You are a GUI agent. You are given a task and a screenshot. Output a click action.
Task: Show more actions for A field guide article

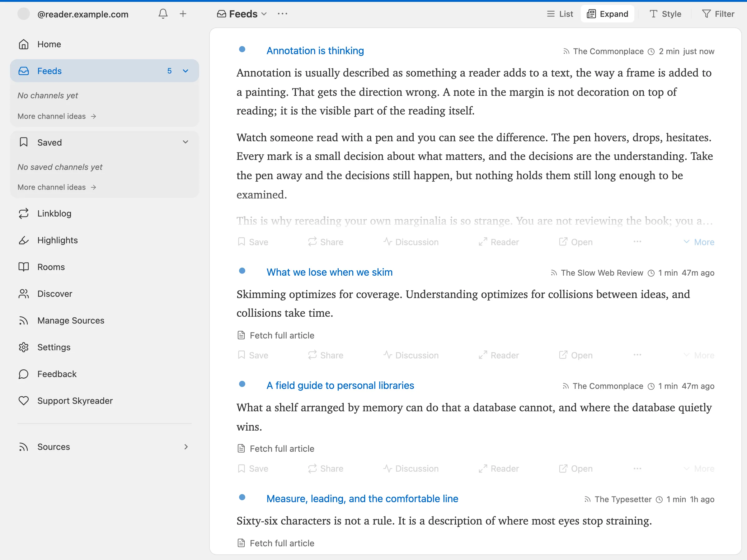[637, 468]
